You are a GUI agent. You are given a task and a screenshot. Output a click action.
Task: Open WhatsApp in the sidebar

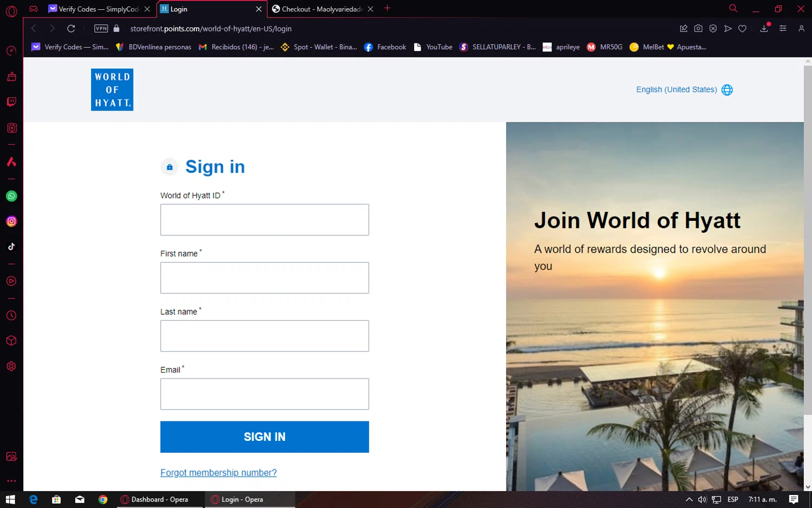point(11,196)
